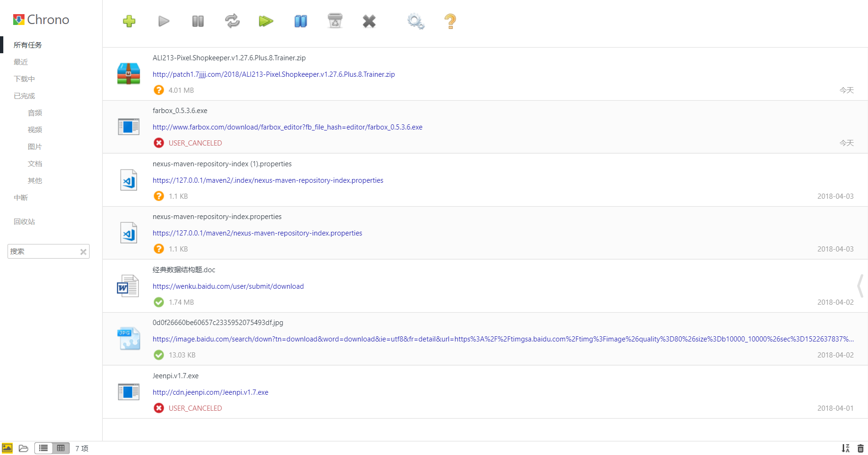Click the JPG icon of 0d0f26660be jpg
This screenshot has height=455, width=868.
[x=129, y=339]
